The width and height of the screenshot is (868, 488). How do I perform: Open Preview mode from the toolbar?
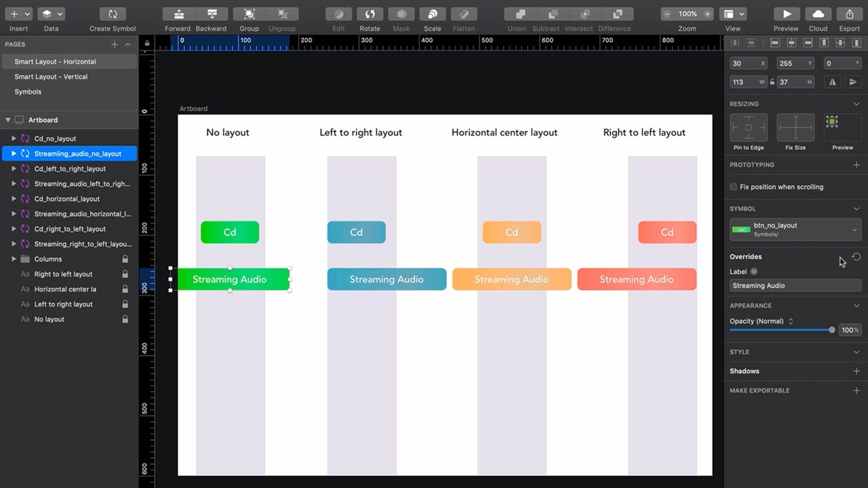[786, 14]
